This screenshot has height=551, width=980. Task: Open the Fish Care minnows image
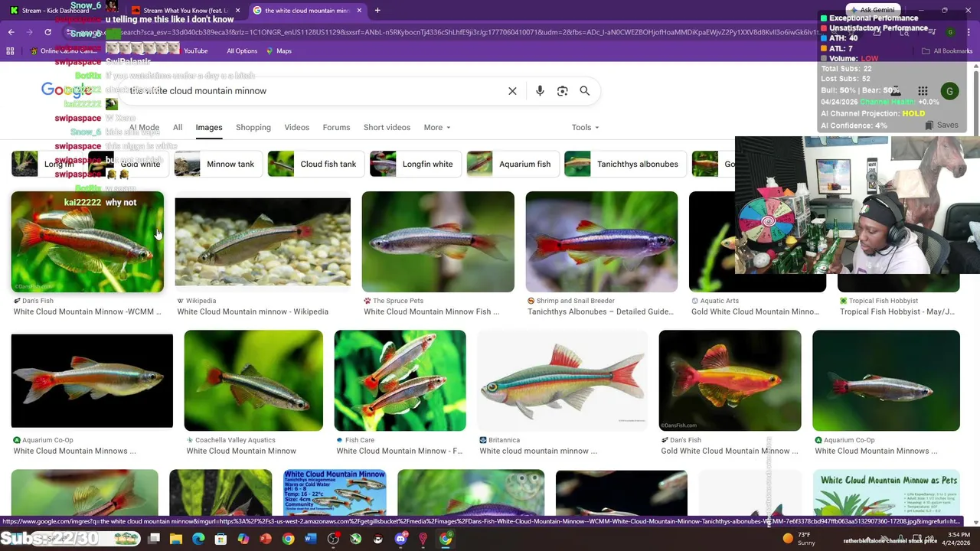(x=400, y=380)
